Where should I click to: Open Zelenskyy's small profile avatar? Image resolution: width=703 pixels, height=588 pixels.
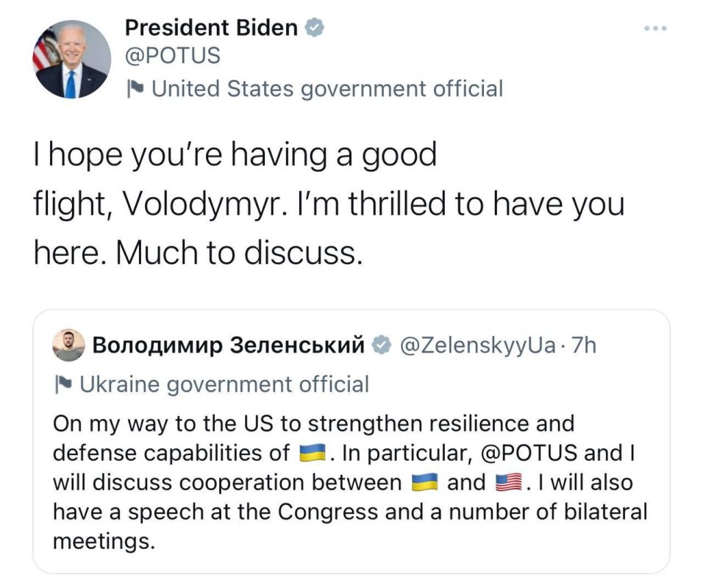[x=68, y=345]
